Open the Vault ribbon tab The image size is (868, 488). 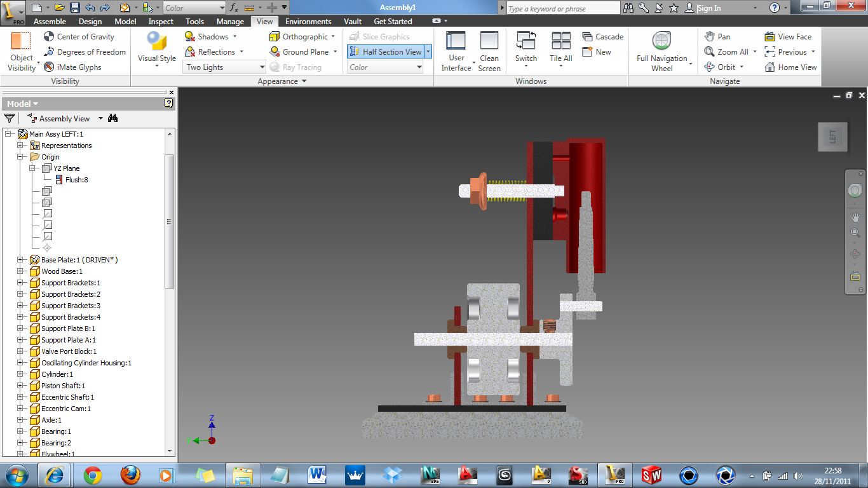pyautogui.click(x=353, y=21)
